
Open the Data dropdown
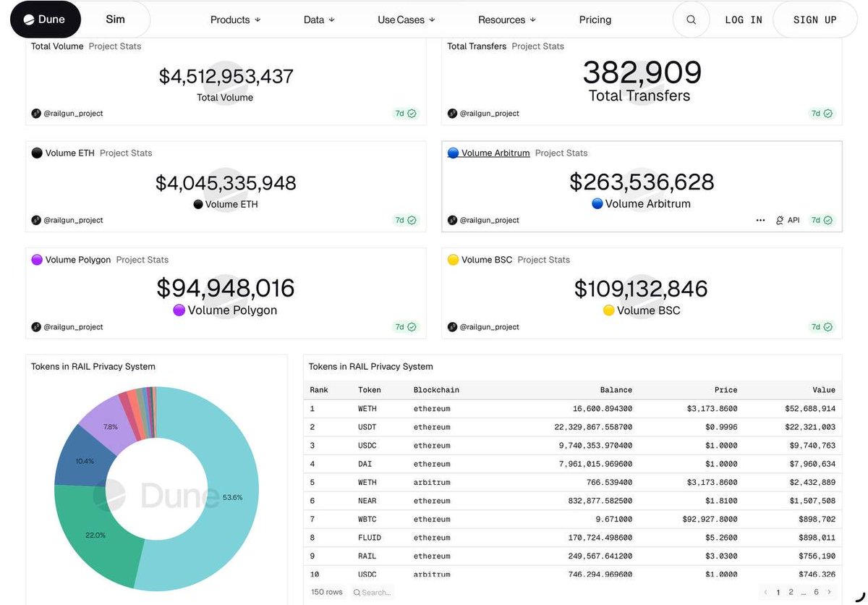tap(318, 20)
